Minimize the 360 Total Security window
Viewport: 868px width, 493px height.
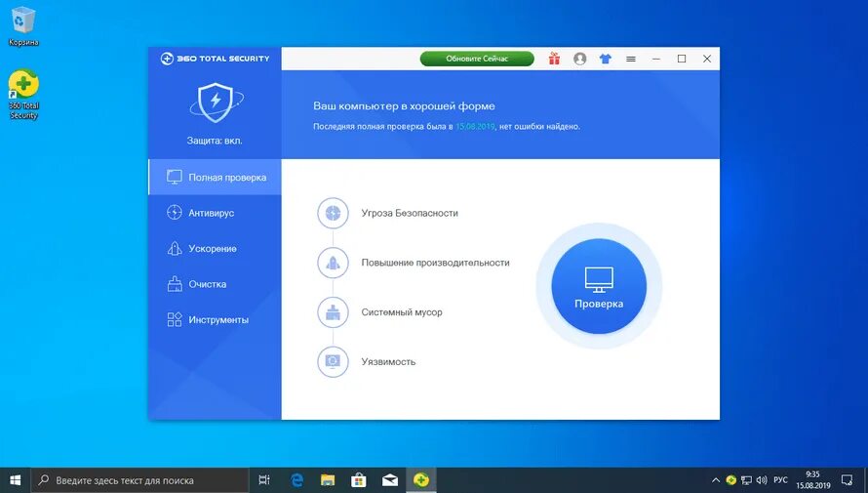656,59
